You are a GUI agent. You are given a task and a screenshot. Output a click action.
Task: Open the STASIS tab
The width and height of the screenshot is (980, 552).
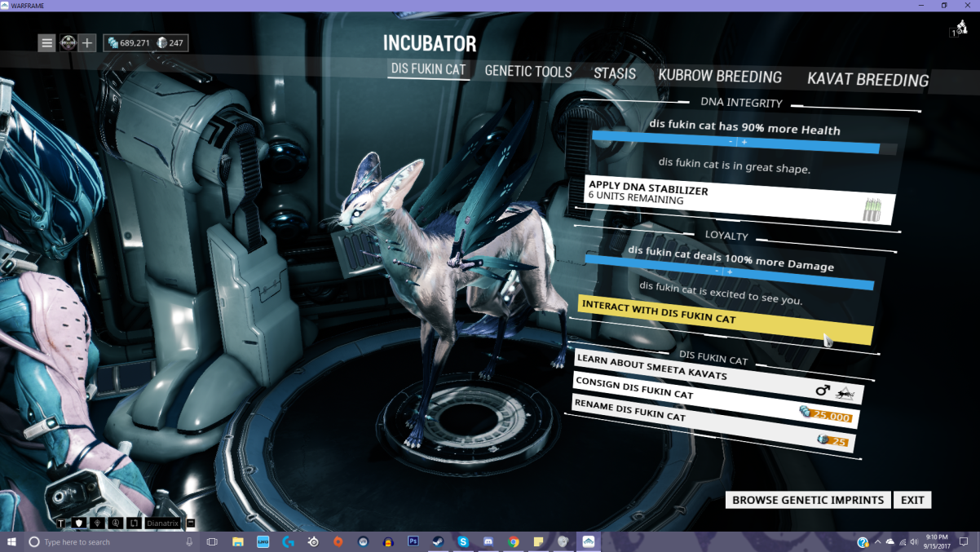pyautogui.click(x=615, y=73)
